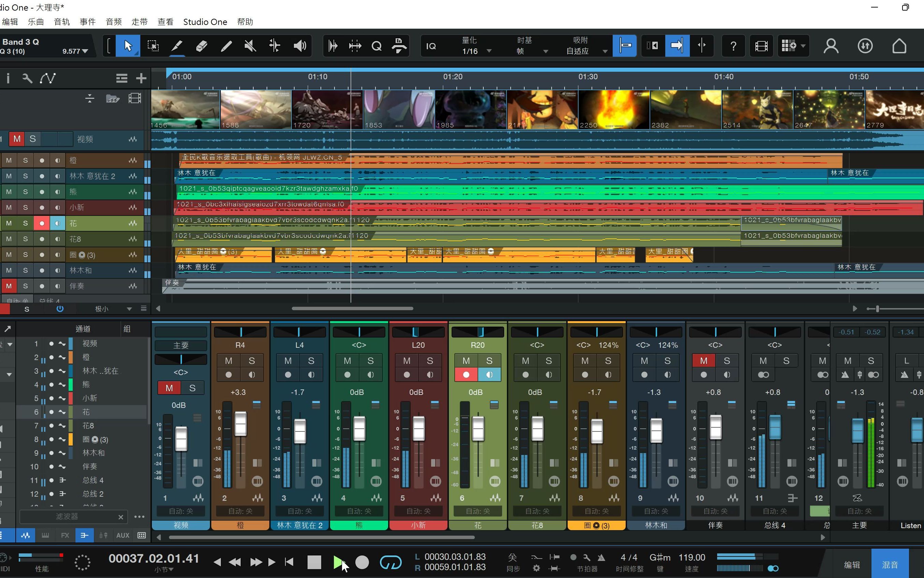Open the help question mark tool
Screen dimensions: 924x578
coord(734,46)
